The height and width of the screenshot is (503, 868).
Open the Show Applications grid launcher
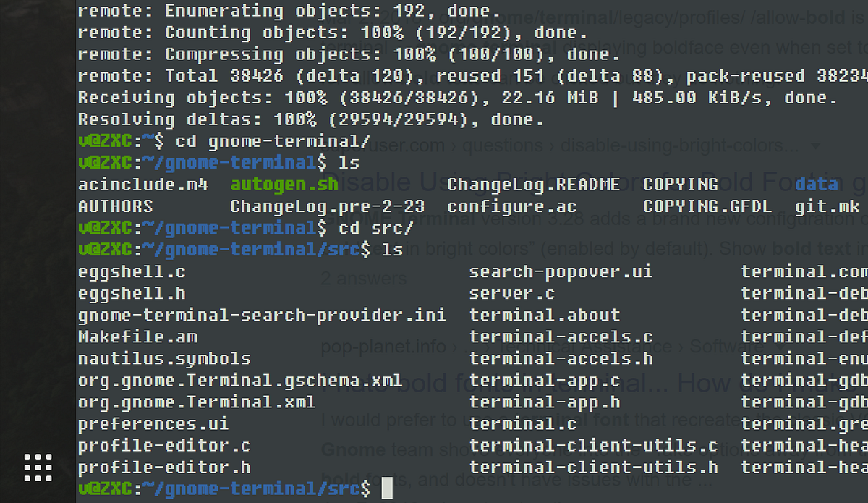coord(37,468)
